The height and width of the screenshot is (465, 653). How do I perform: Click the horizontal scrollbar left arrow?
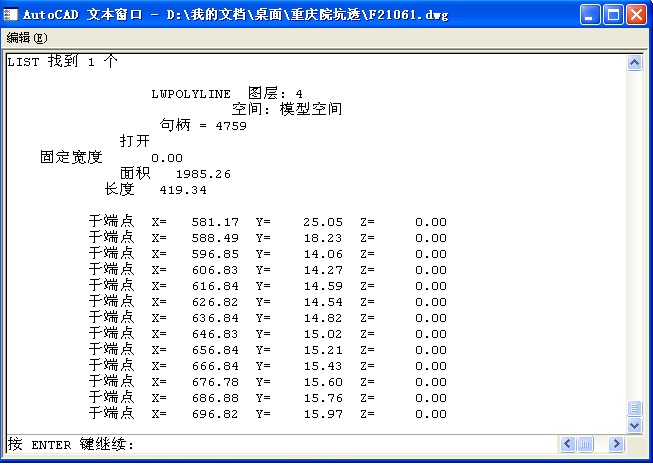pos(568,443)
